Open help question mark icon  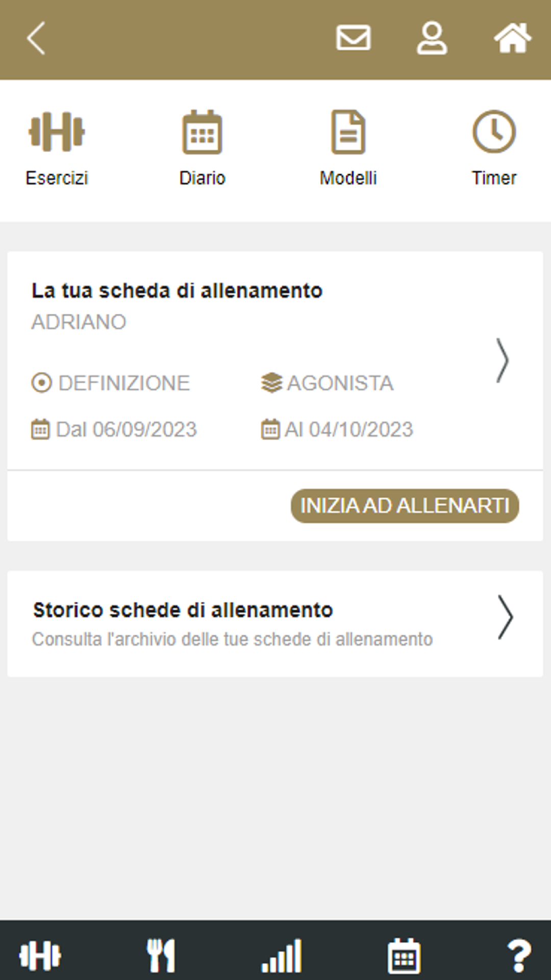[x=519, y=955]
